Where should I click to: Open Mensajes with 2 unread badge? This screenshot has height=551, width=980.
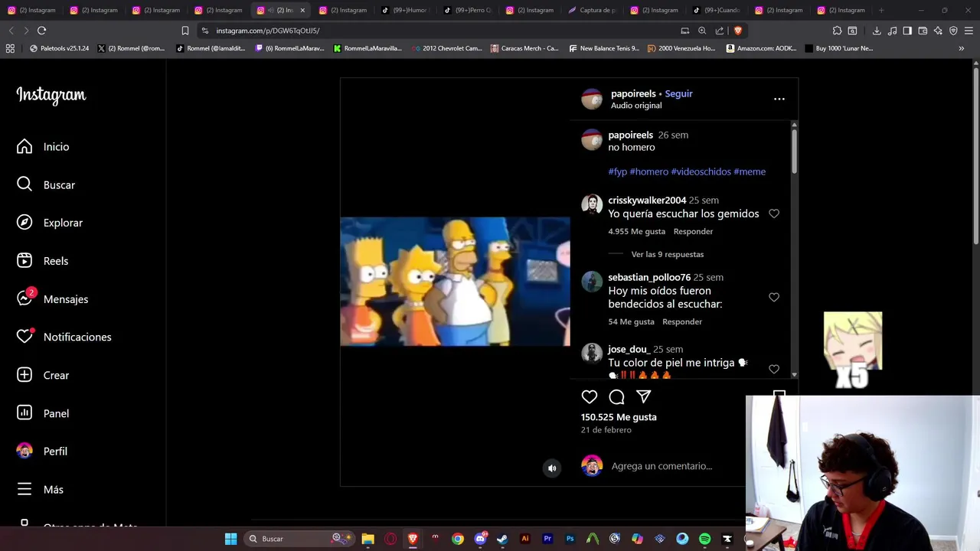coord(52,299)
